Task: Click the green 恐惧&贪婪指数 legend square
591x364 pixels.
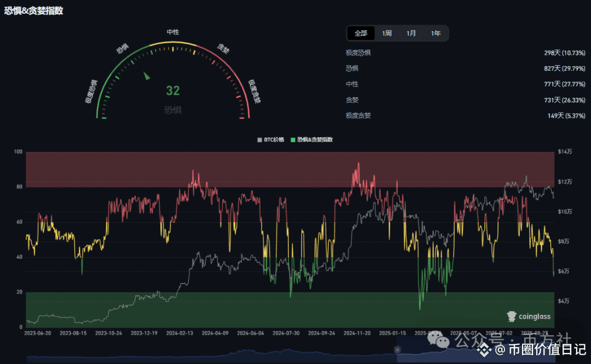Action: (x=293, y=140)
